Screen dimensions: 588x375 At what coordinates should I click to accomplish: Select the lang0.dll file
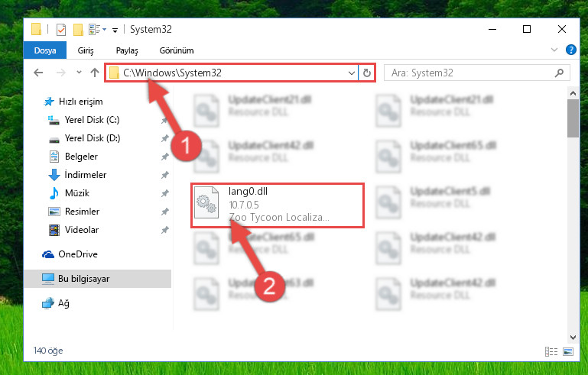tap(278, 205)
